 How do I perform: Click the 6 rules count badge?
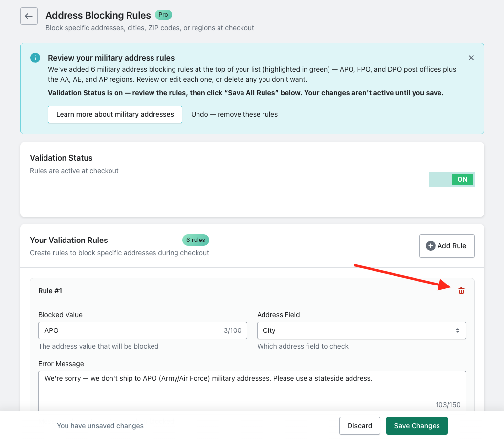196,240
